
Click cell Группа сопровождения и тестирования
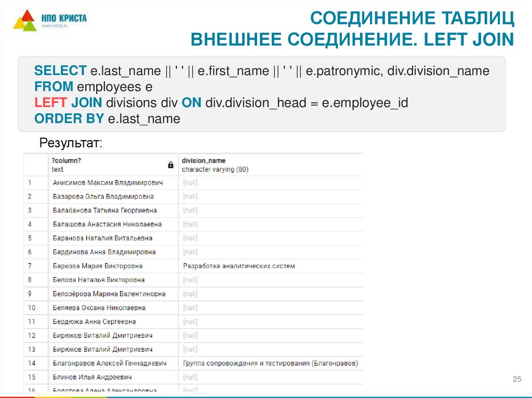click(x=270, y=363)
